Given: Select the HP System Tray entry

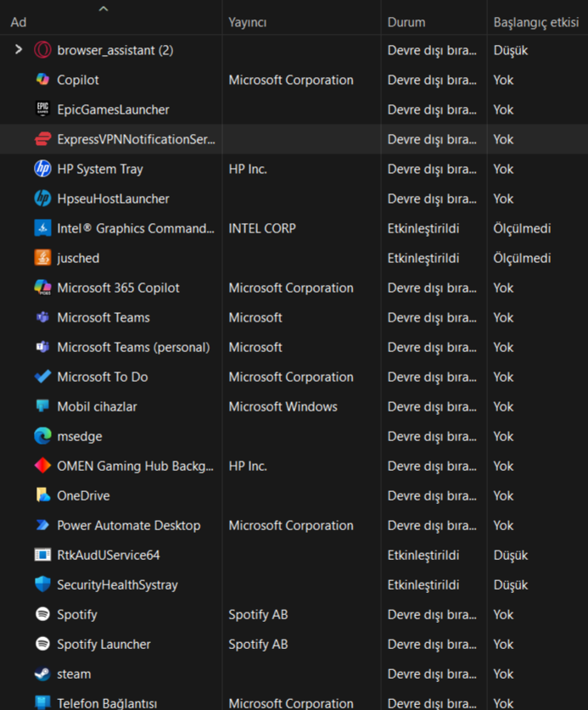Looking at the screenshot, I should coord(100,169).
